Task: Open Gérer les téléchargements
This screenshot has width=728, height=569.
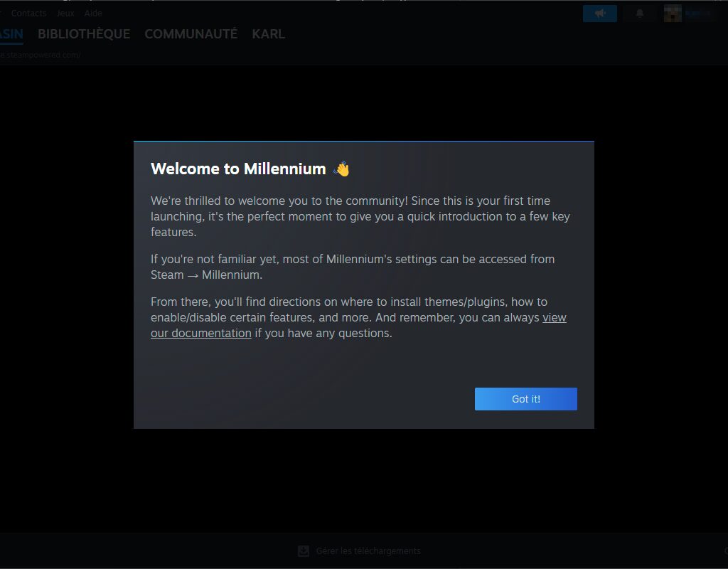Action: tap(368, 551)
